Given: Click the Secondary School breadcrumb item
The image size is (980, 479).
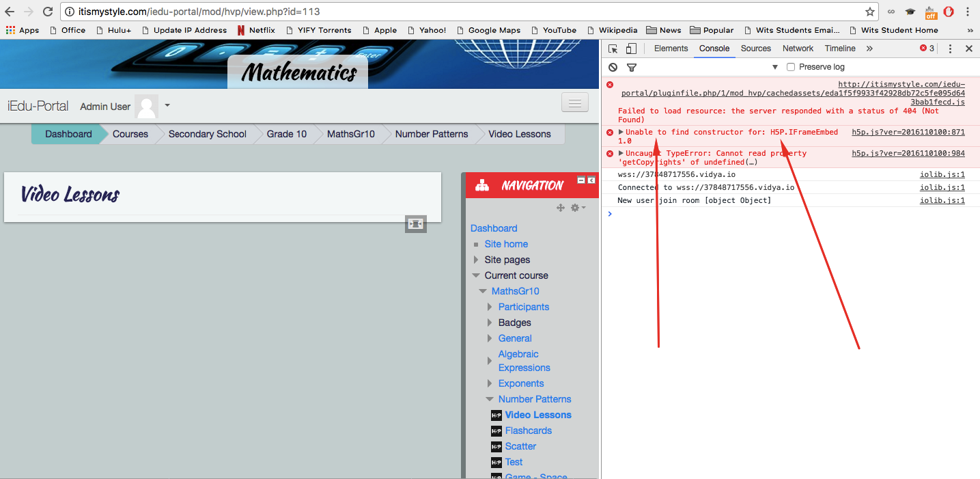Looking at the screenshot, I should click(208, 134).
